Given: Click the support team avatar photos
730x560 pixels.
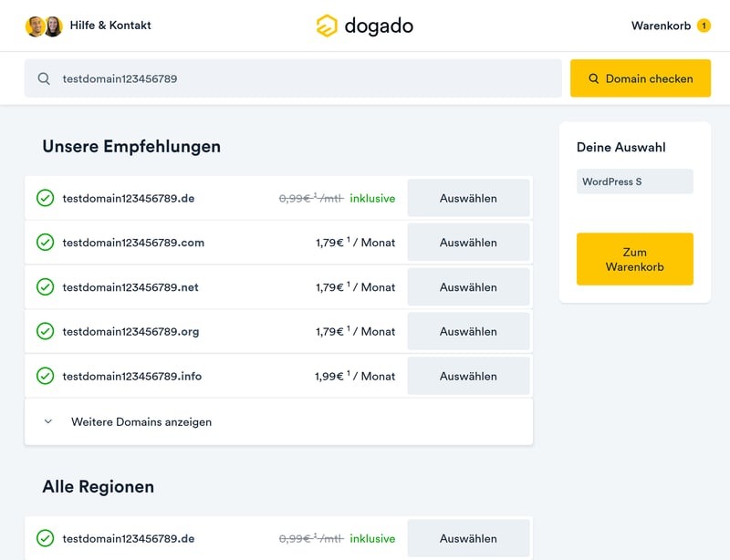Looking at the screenshot, I should 44,26.
